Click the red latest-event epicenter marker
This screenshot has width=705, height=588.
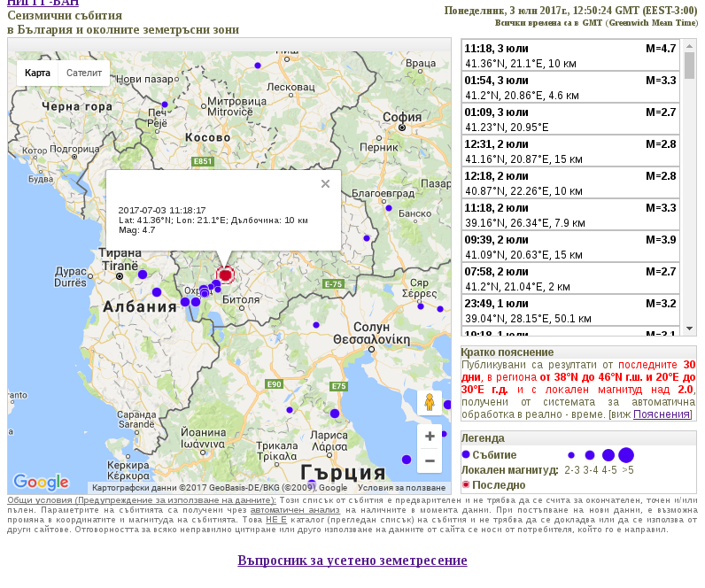tap(225, 275)
